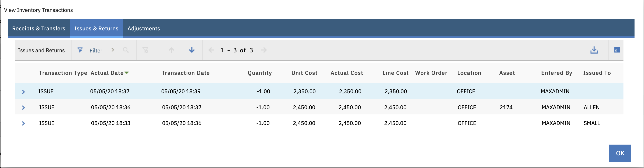Click the previous page arrow icon

(x=211, y=50)
